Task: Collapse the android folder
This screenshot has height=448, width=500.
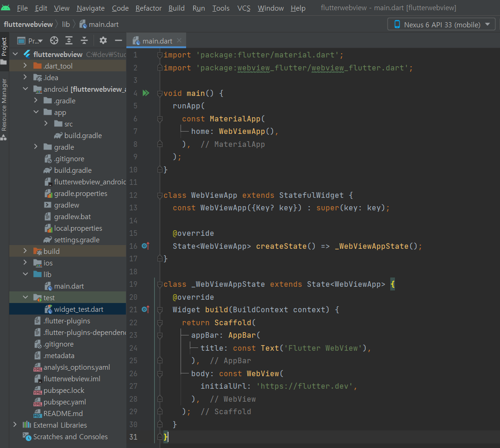Action: [x=25, y=89]
